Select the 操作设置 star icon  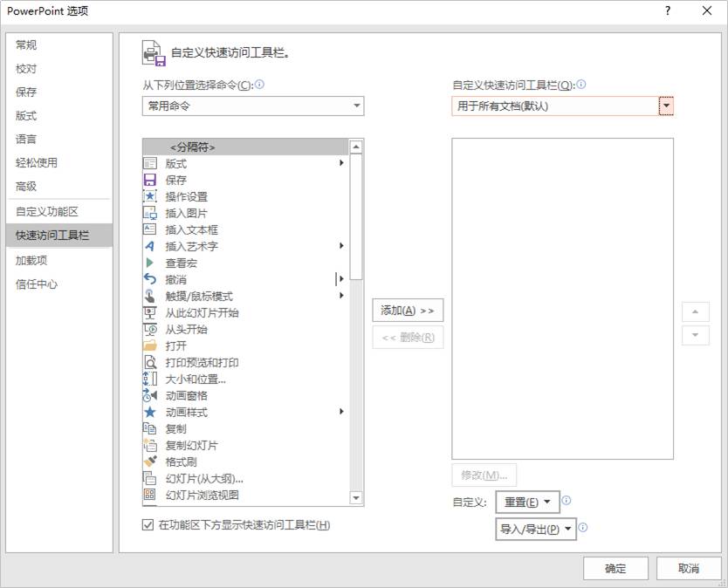150,196
